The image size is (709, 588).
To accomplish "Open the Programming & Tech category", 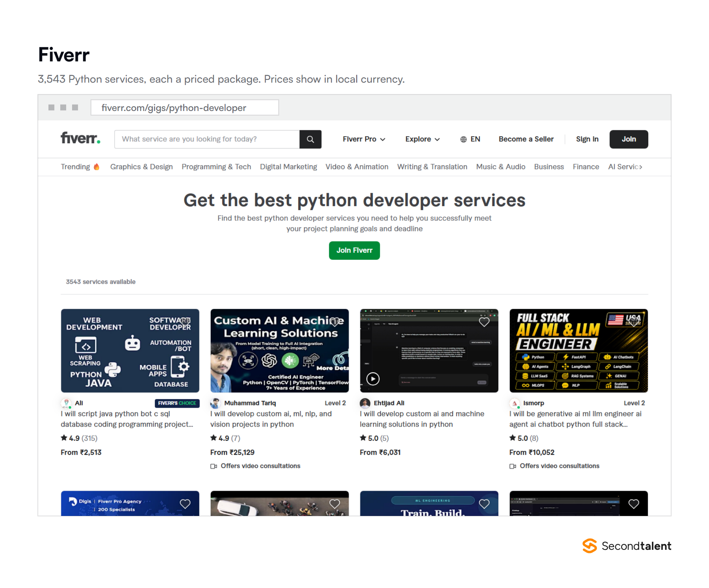I will pos(216,167).
